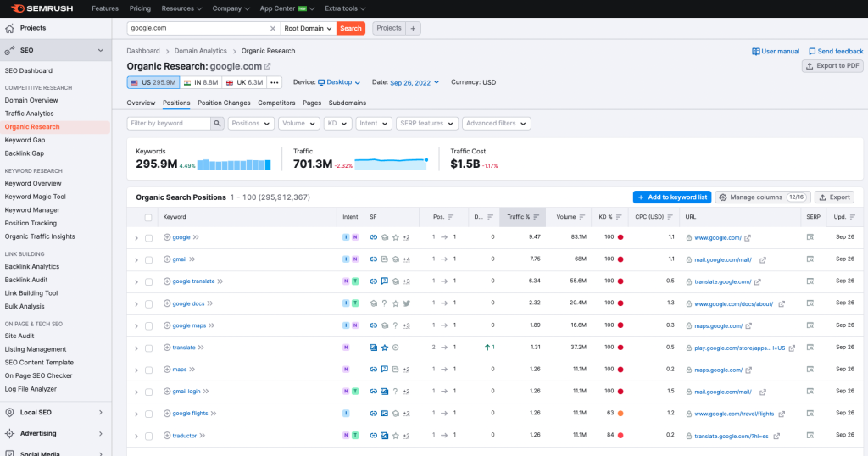Screen dimensions: 868x456
Task: Open SERP snapshot for gmail row
Action: click(x=810, y=259)
